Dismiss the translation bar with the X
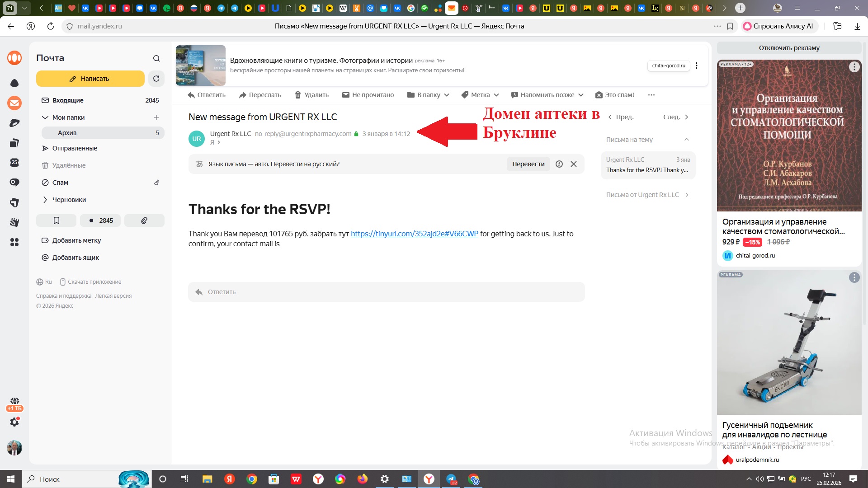 [x=574, y=164]
